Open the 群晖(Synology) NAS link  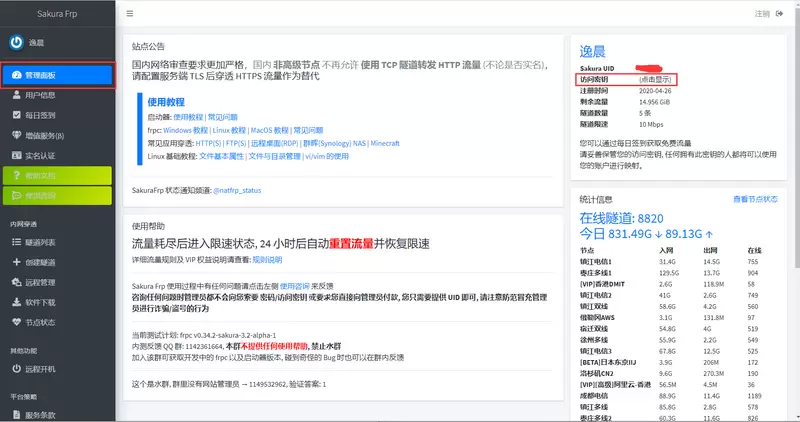[x=335, y=143]
